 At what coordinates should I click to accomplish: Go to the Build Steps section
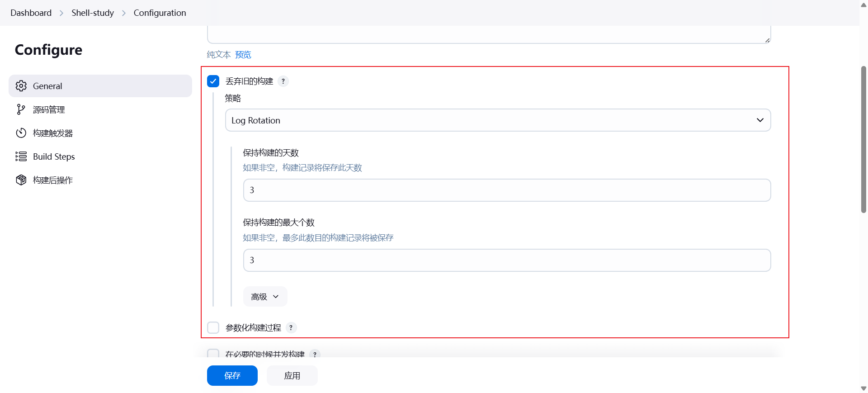[100, 156]
